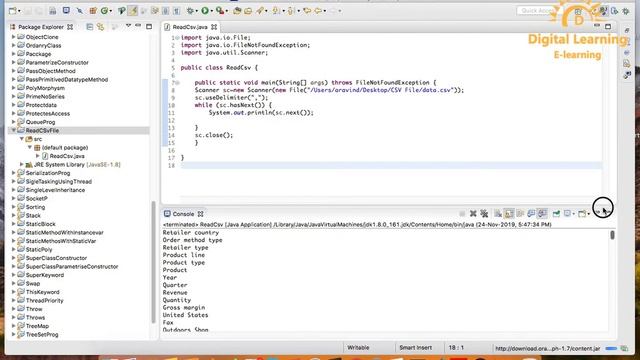Click the sc.close(); line in editor
This screenshot has width=640, height=360.
pos(214,135)
